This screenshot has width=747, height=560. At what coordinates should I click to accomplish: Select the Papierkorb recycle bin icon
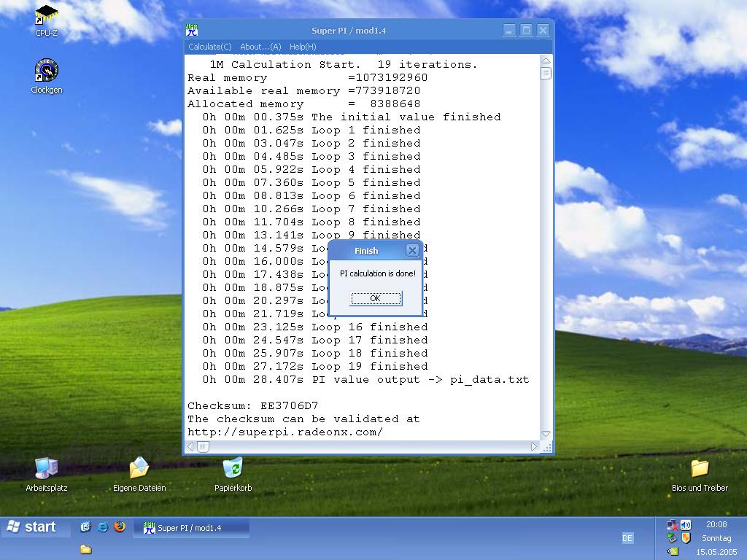(233, 474)
